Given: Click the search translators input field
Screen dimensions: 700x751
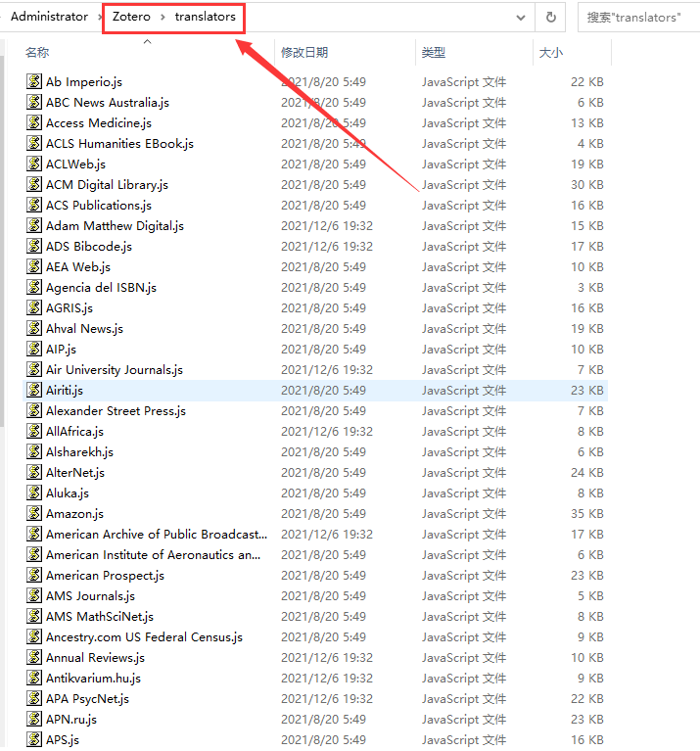Looking at the screenshot, I should click(x=638, y=18).
